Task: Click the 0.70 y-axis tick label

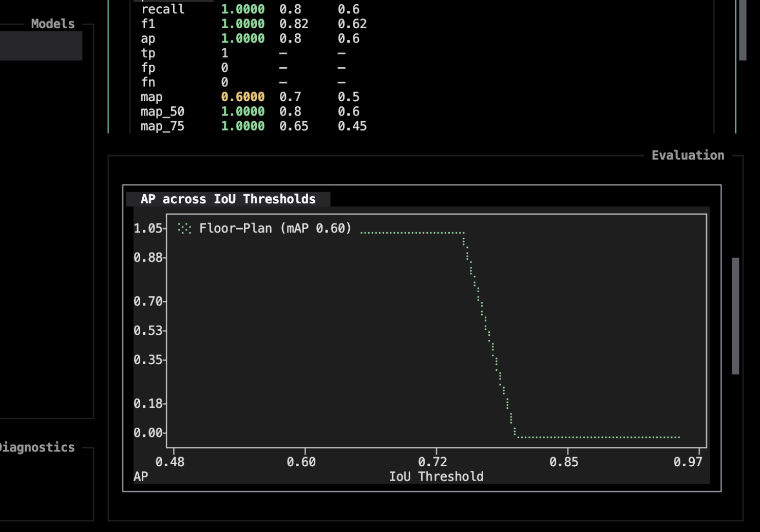Action: (x=148, y=301)
